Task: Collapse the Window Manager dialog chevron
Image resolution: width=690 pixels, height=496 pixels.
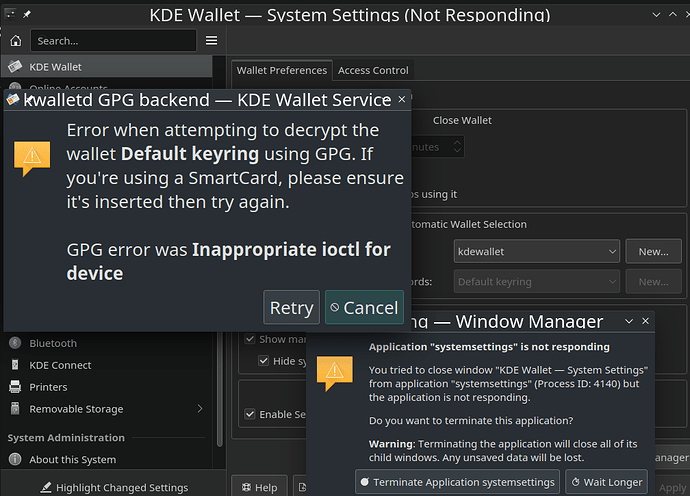Action: tap(629, 321)
